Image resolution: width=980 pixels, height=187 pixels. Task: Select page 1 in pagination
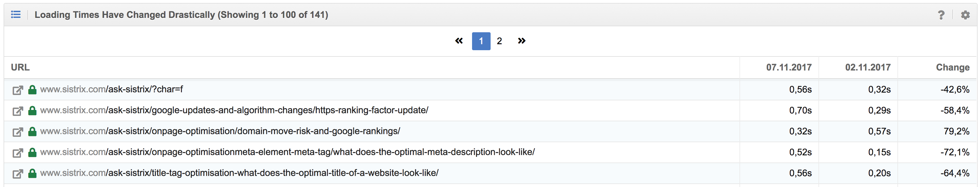481,41
